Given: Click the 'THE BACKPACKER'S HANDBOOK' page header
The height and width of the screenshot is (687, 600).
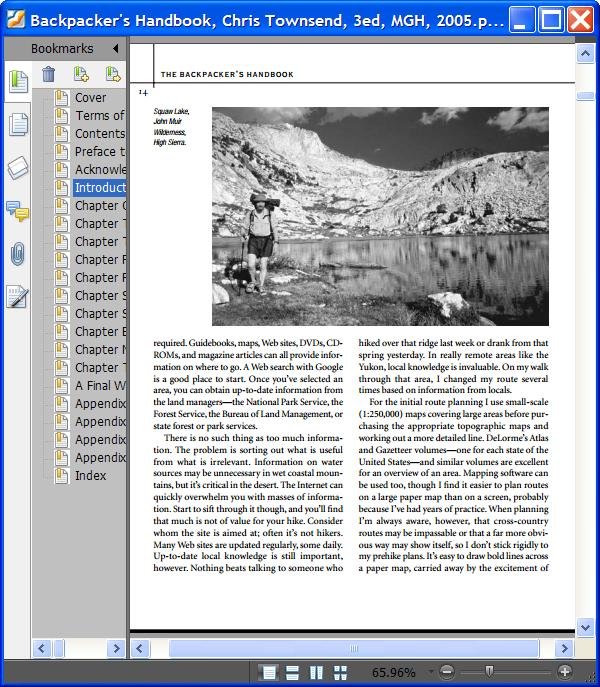Looking at the screenshot, I should coord(227,74).
